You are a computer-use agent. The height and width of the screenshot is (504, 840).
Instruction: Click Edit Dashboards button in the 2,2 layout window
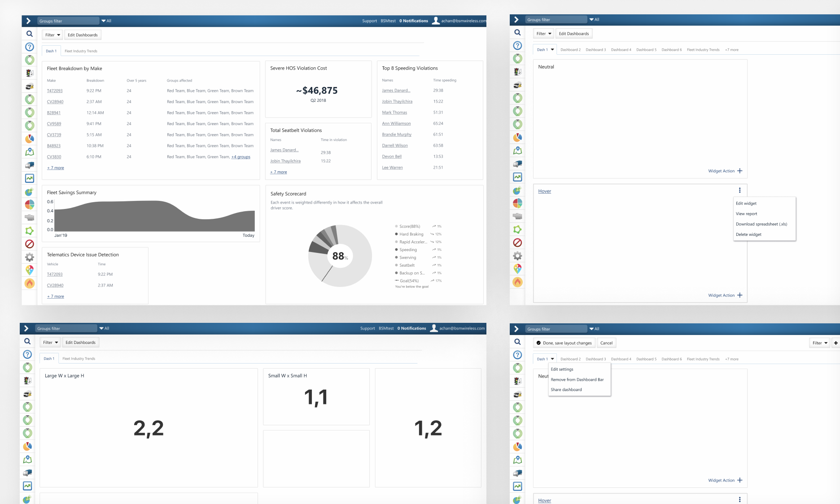point(81,343)
